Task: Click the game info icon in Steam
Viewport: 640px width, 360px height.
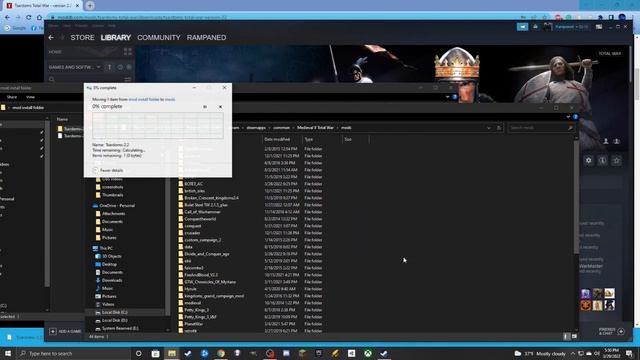Action: coord(602,160)
